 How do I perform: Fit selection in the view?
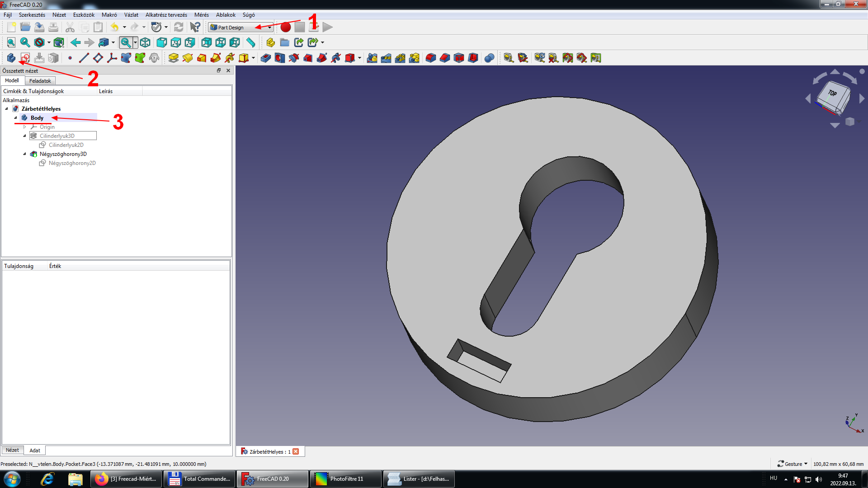(x=25, y=42)
